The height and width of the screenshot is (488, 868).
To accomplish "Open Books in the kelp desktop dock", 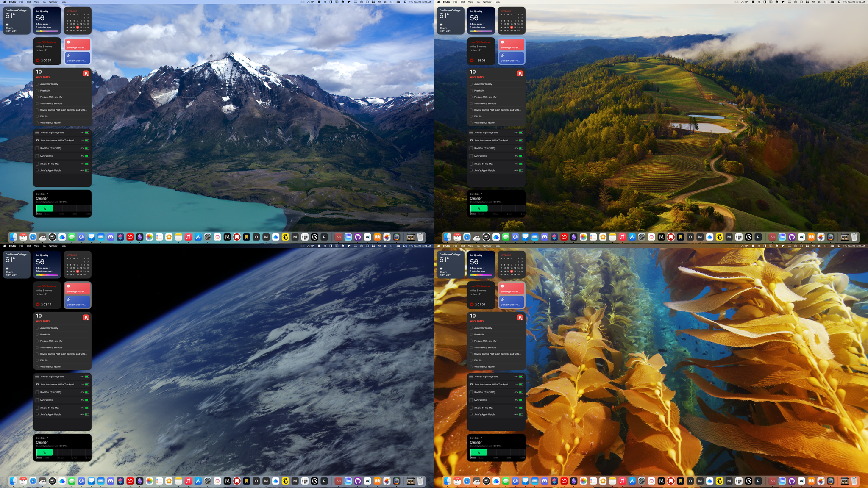I will (811, 481).
